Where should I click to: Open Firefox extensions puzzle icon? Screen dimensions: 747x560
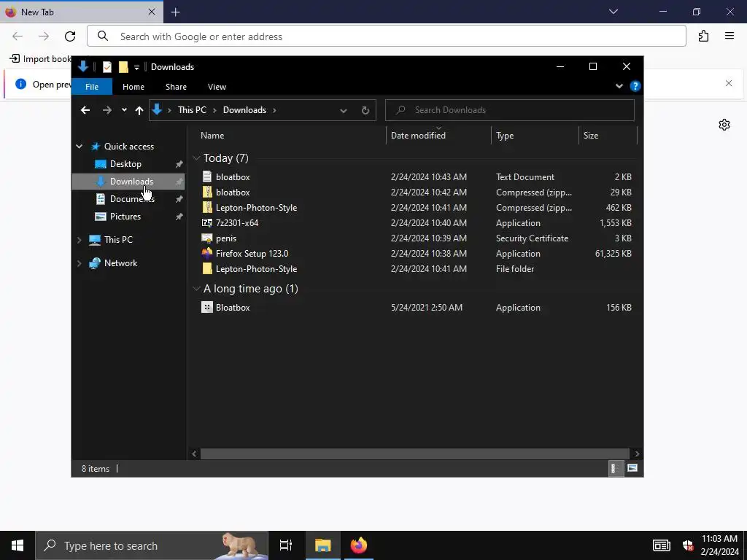point(703,36)
